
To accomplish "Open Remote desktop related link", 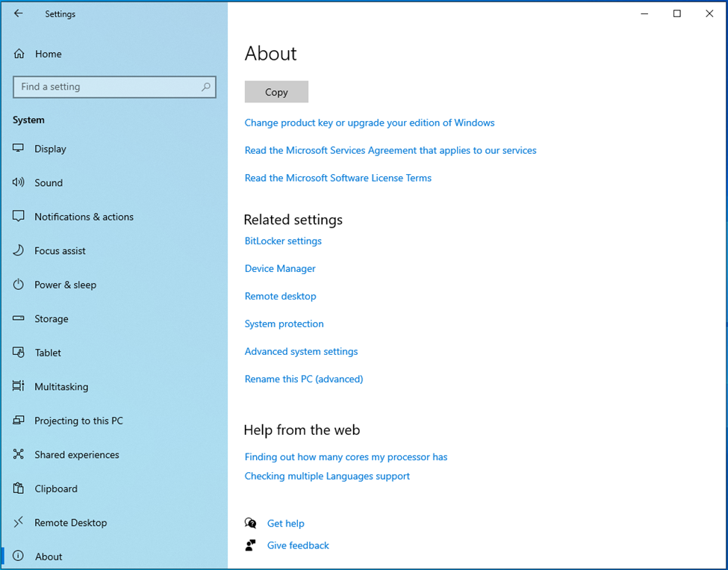I will [x=281, y=296].
